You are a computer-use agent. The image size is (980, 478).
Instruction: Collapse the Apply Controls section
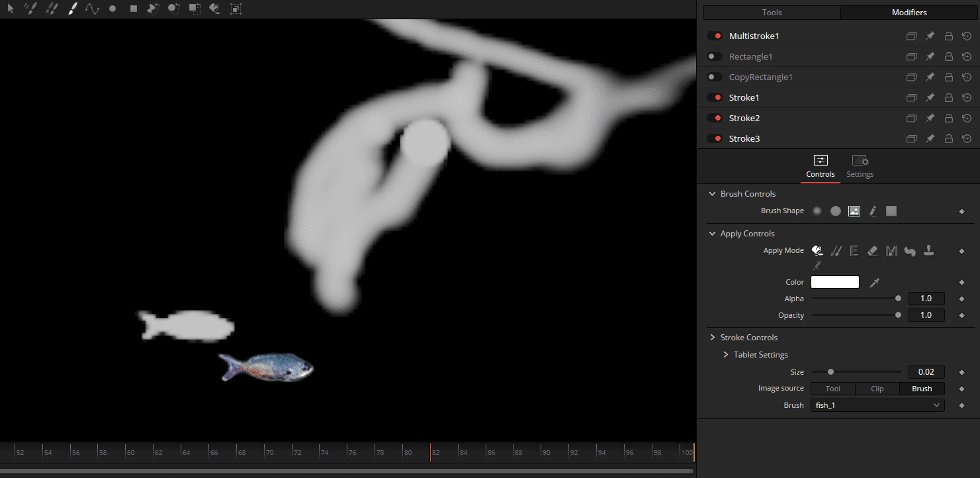712,233
